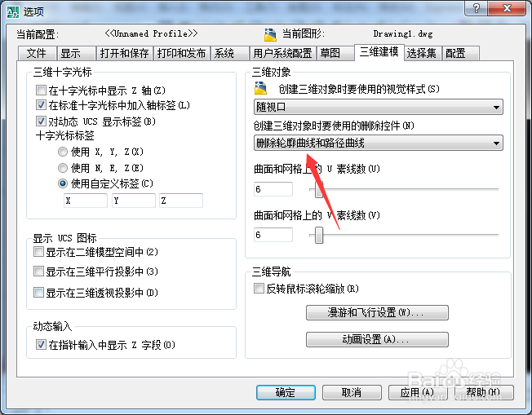Click the drawing file icon beside 当前图形

pyautogui.click(x=270, y=34)
